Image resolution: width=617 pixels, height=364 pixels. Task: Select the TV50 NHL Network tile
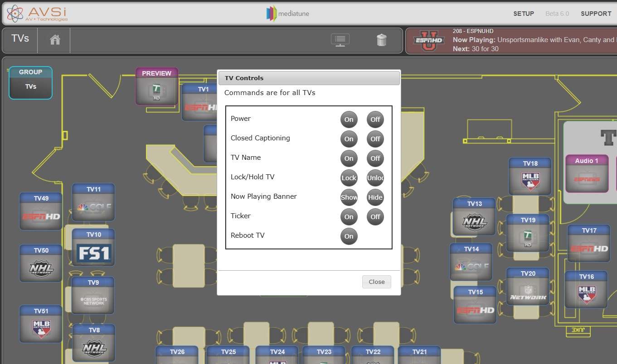pyautogui.click(x=41, y=263)
